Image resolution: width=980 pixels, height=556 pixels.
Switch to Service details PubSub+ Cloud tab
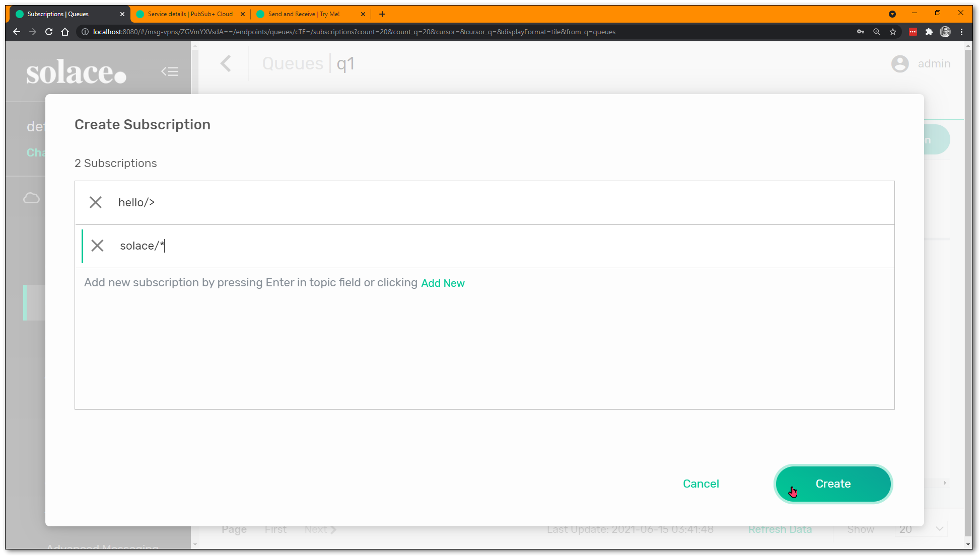[190, 14]
